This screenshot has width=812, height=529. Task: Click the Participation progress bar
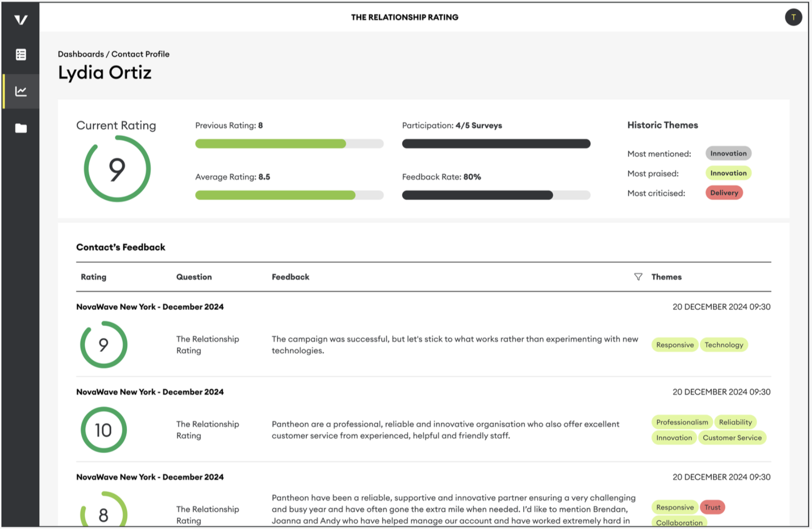[x=496, y=144]
